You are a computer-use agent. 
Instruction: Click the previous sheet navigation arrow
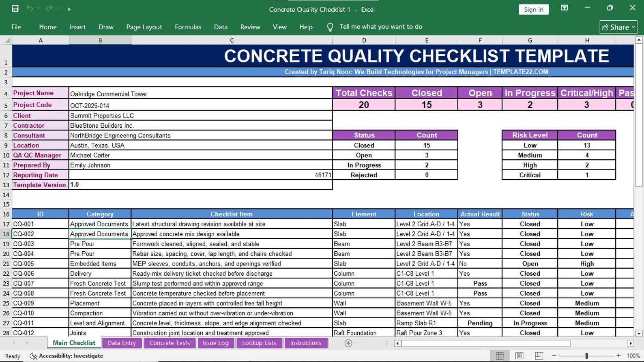tap(14, 343)
